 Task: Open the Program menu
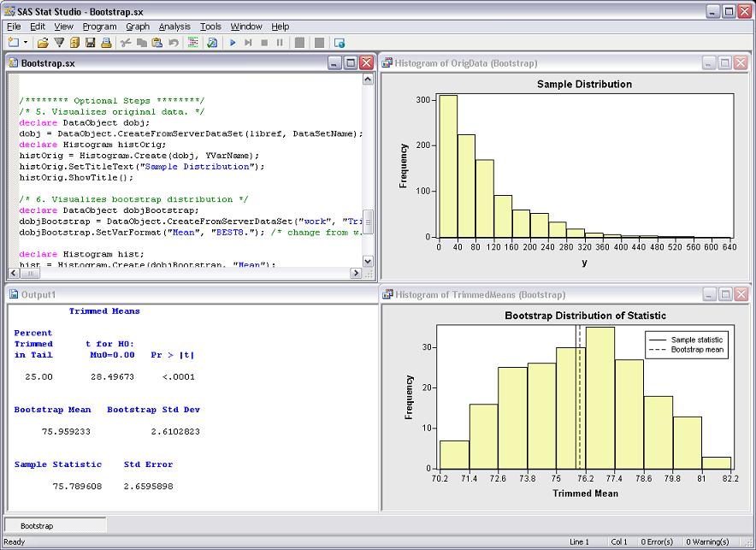coord(99,27)
